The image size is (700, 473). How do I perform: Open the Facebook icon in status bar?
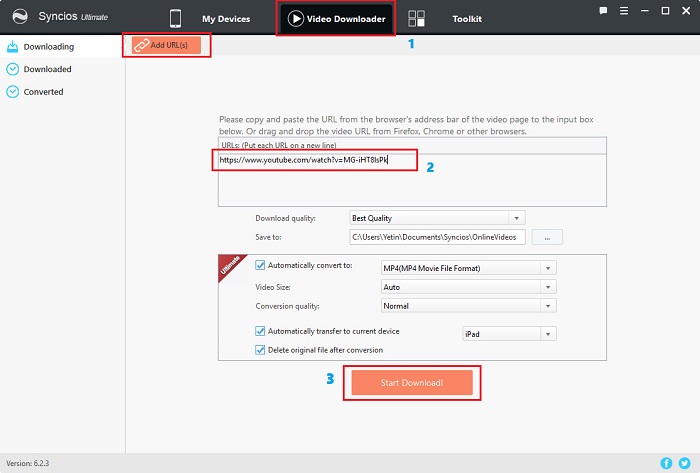click(666, 463)
